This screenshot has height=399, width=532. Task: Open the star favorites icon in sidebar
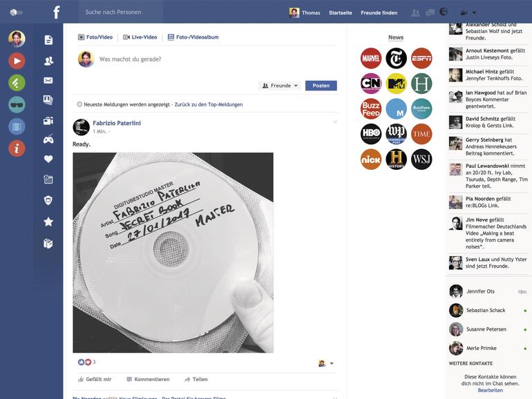(48, 222)
